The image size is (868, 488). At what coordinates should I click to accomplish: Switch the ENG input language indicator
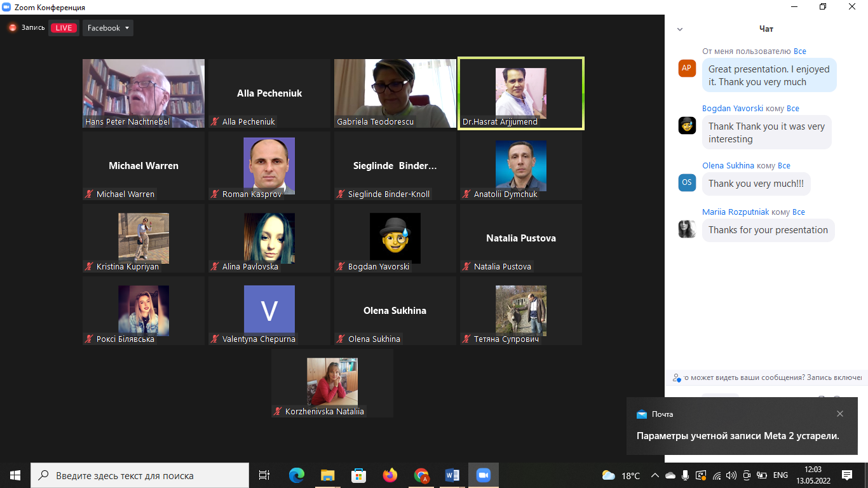tap(780, 475)
